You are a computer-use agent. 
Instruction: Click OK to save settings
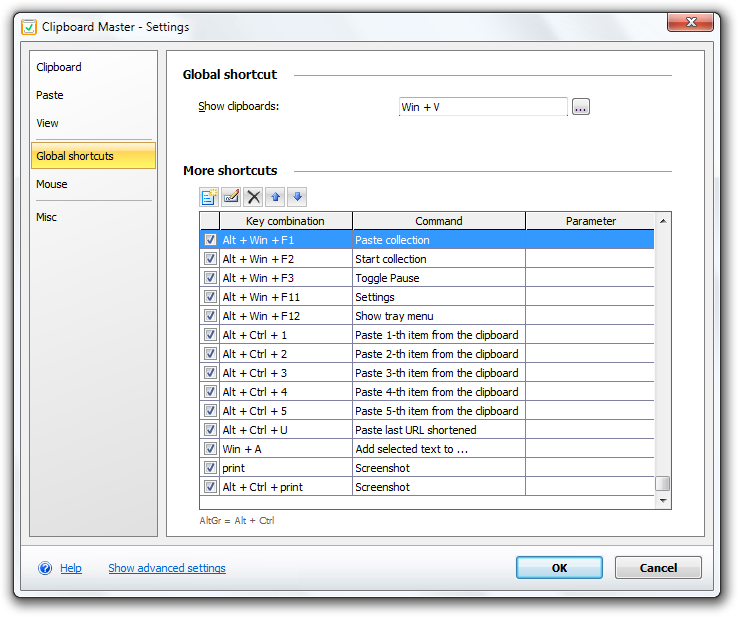(559, 568)
